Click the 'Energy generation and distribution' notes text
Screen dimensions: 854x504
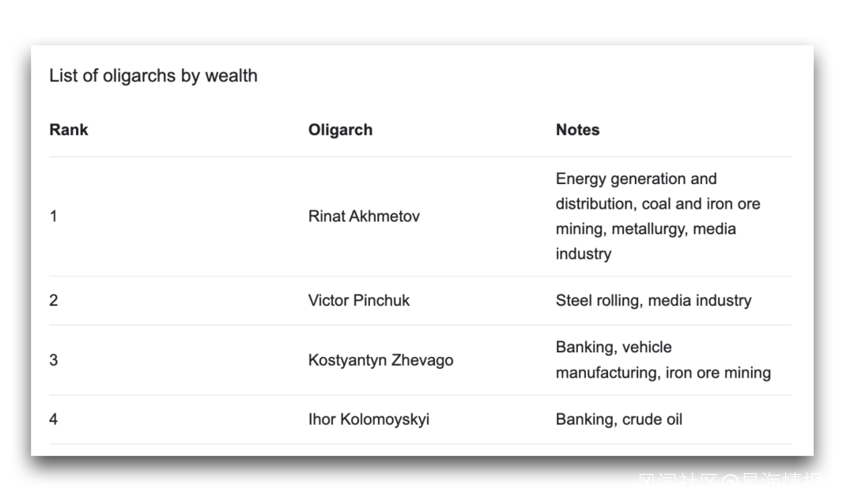pyautogui.click(x=636, y=179)
